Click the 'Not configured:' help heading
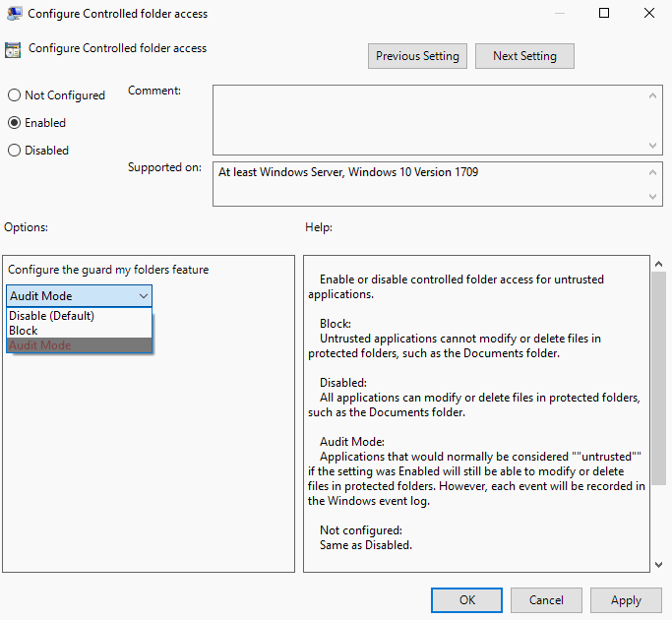 coord(361,530)
